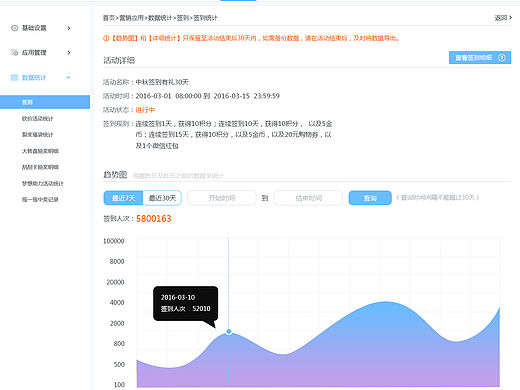This screenshot has height=390, width=520.
Task: Click the 基础设置 sidebar icon
Action: point(15,28)
